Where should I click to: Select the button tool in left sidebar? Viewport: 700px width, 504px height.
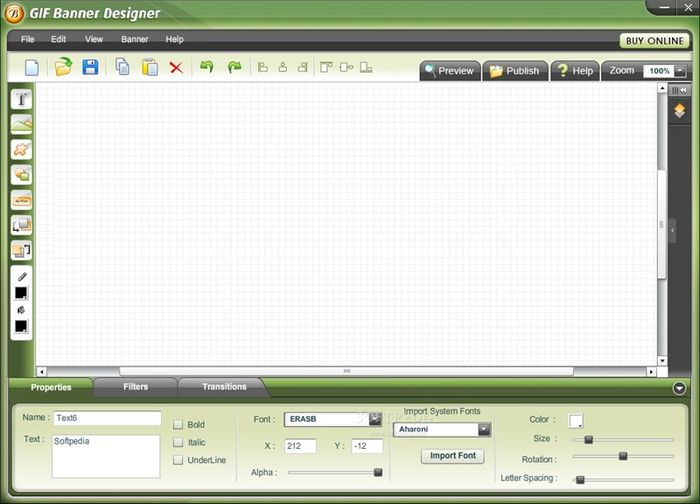pyautogui.click(x=21, y=200)
